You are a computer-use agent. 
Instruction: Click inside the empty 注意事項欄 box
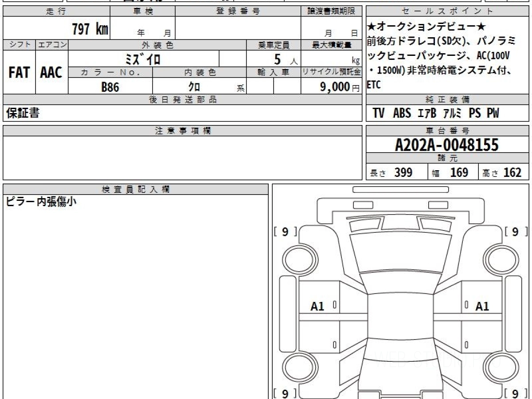182,157
